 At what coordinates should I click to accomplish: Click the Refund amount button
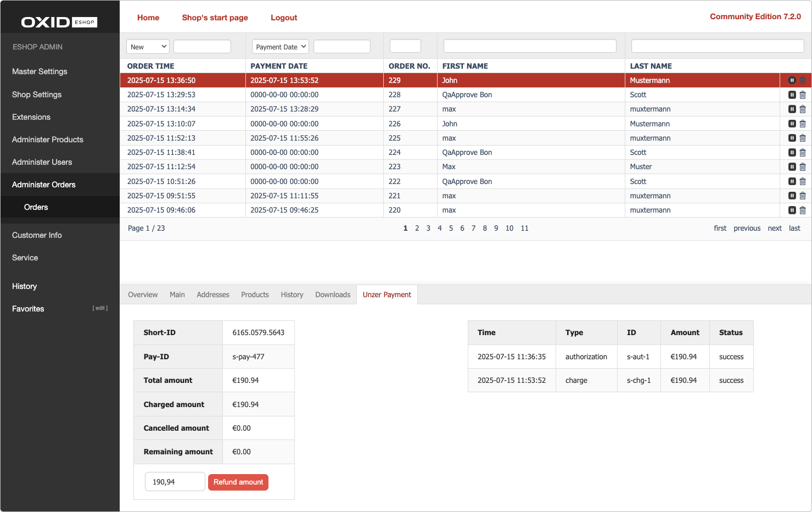(238, 482)
